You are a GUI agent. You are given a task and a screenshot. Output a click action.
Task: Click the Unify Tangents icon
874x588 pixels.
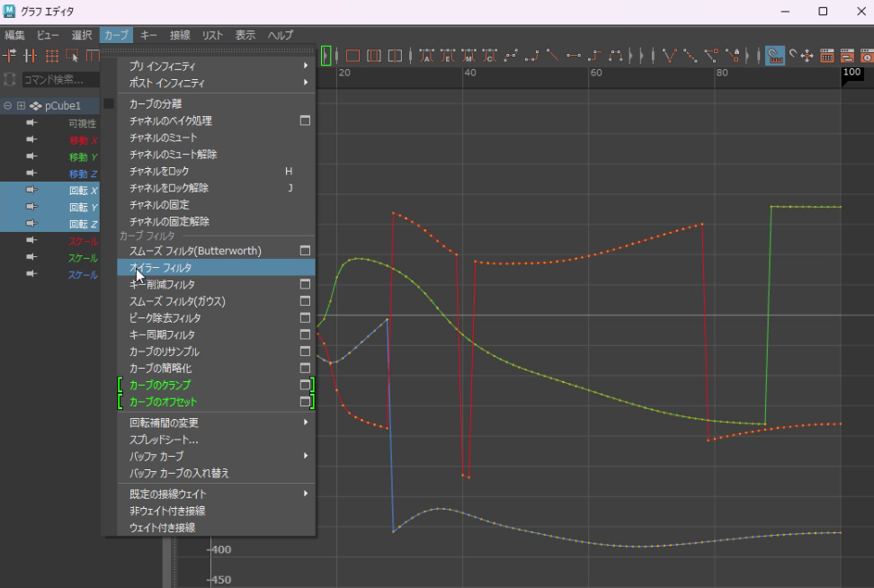tap(691, 55)
